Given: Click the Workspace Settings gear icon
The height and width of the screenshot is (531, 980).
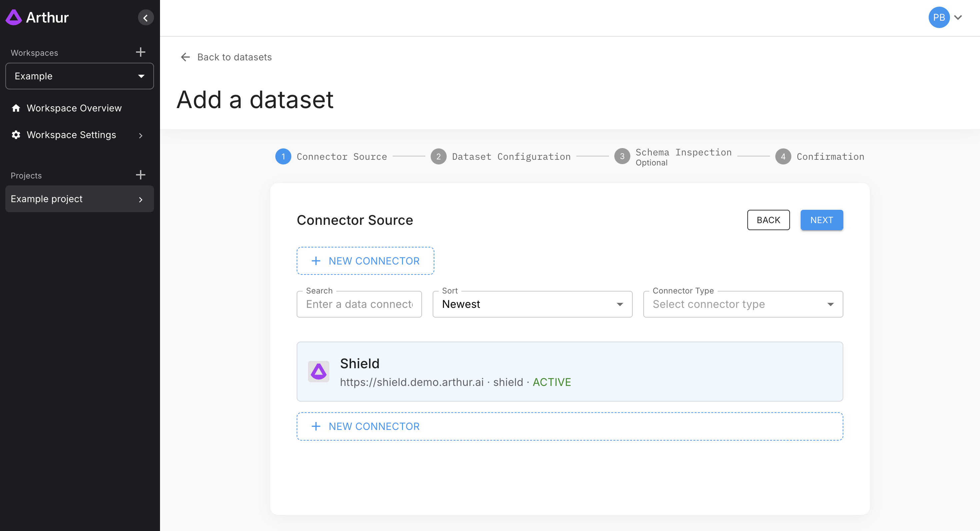Looking at the screenshot, I should tap(16, 135).
